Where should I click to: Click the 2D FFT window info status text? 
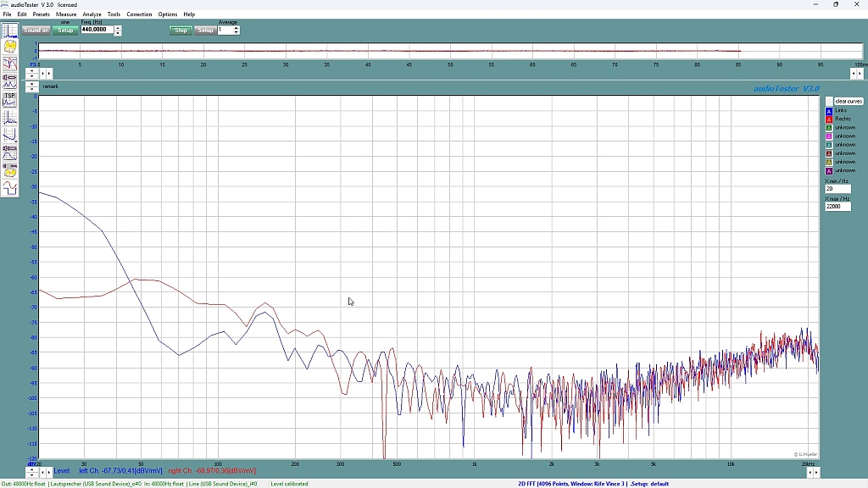(593, 484)
